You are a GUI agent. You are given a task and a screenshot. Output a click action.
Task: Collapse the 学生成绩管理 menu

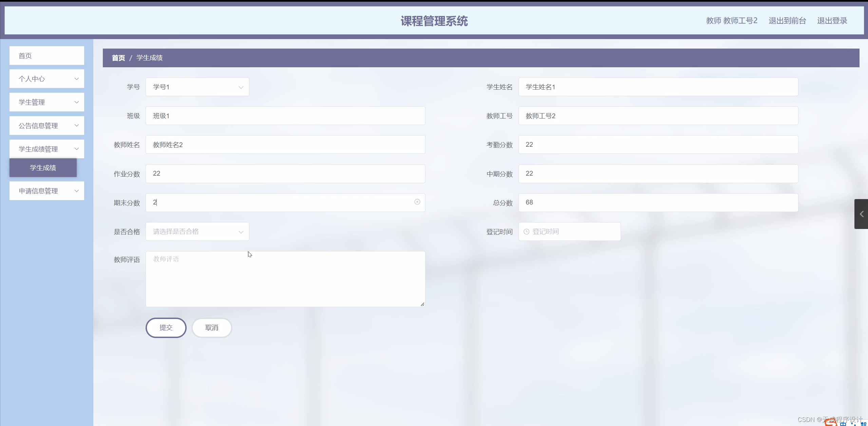[47, 149]
